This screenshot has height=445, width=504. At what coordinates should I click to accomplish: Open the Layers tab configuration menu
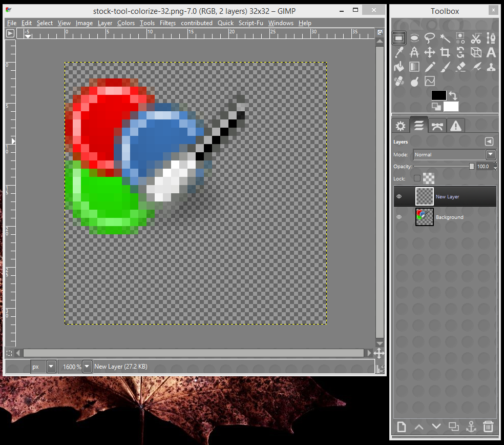(489, 141)
